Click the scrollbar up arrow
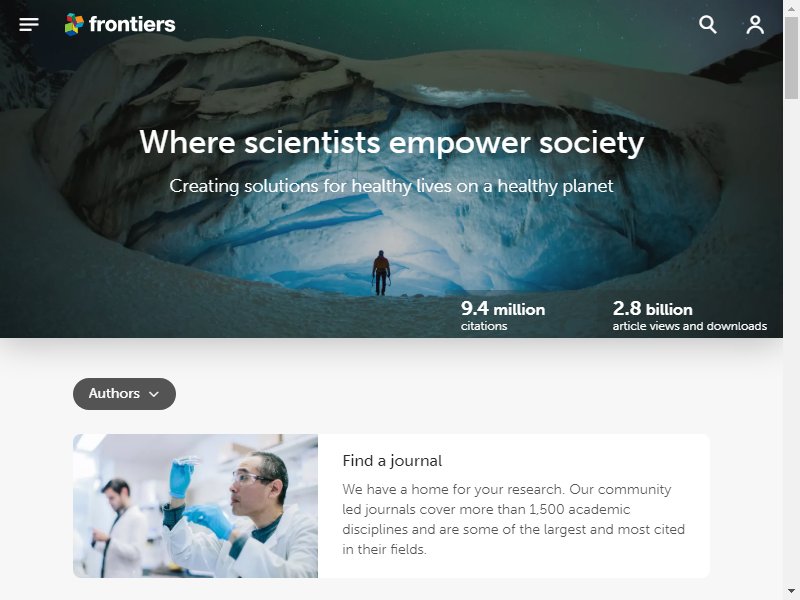The width and height of the screenshot is (800, 600). point(791,8)
